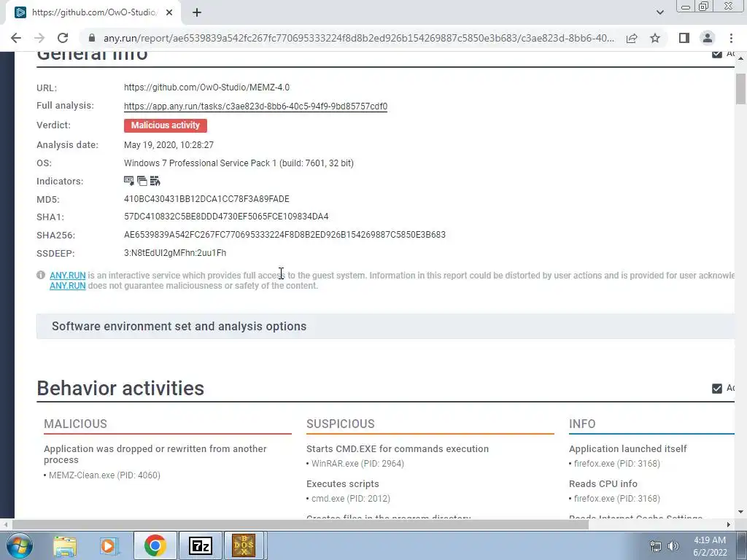This screenshot has height=560, width=747.
Task: Click the Malicious activity verdict badge
Action: (166, 125)
